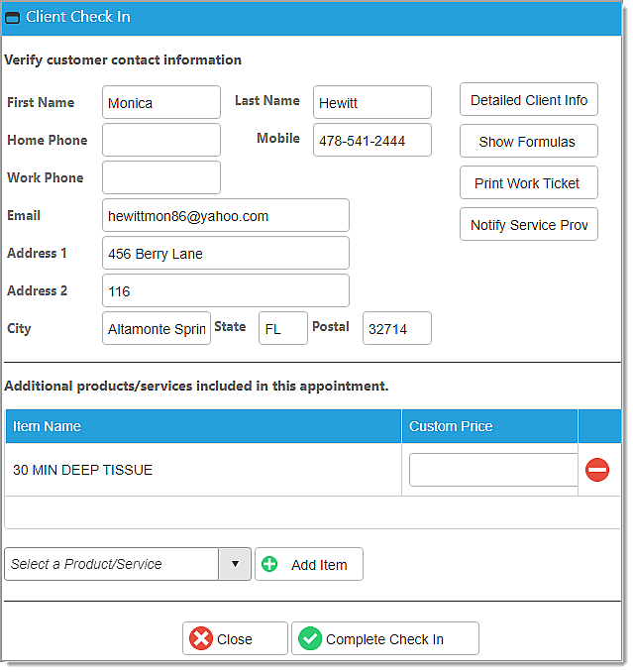Screen dimensions: 633x672
Task: Click Notify Service Provider button
Action: tap(529, 224)
